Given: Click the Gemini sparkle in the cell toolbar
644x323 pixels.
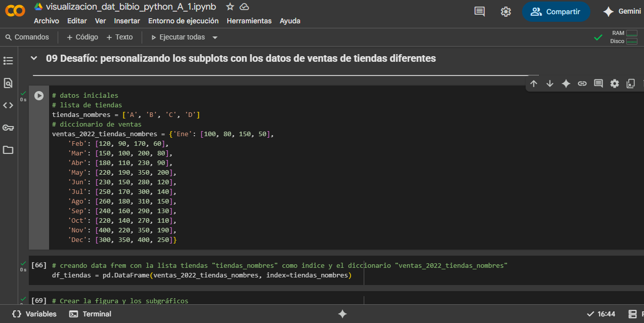Looking at the screenshot, I should (566, 84).
